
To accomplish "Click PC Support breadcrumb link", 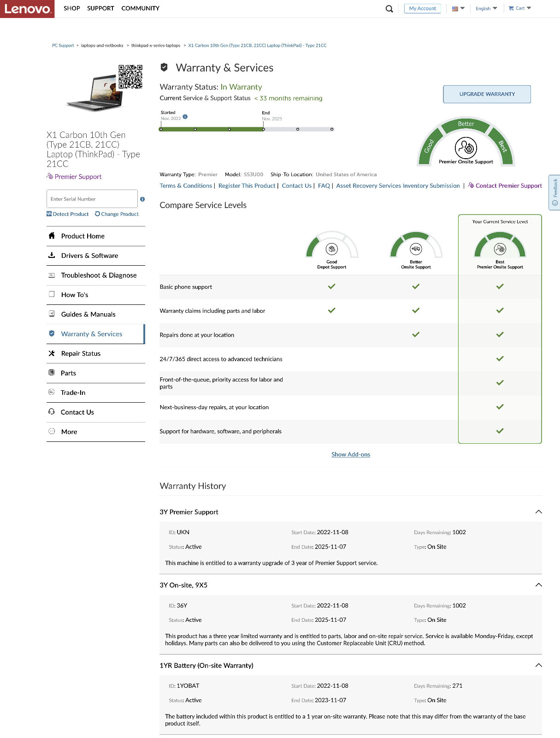I will (63, 45).
